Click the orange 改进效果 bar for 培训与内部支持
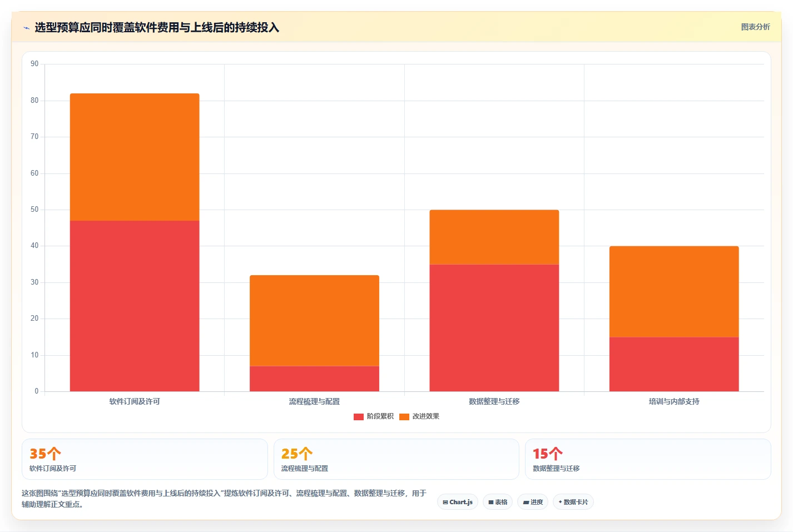This screenshot has width=793, height=532. pyautogui.click(x=674, y=291)
